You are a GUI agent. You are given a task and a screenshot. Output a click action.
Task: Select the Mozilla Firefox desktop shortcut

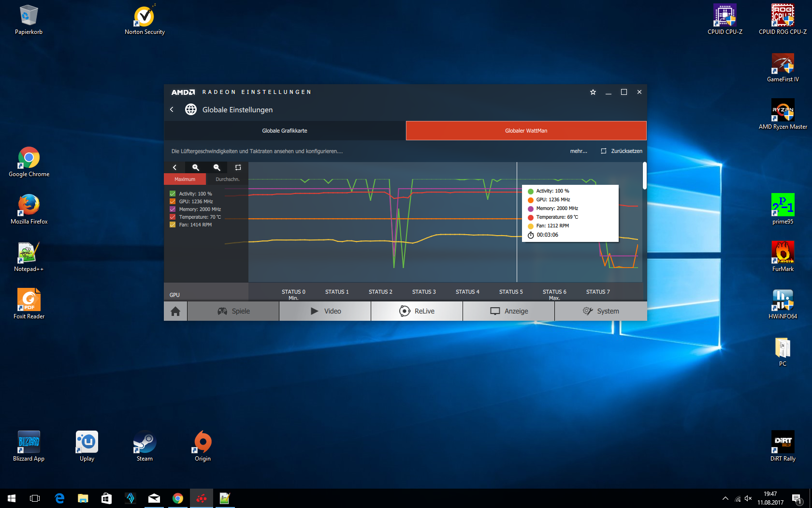(29, 209)
